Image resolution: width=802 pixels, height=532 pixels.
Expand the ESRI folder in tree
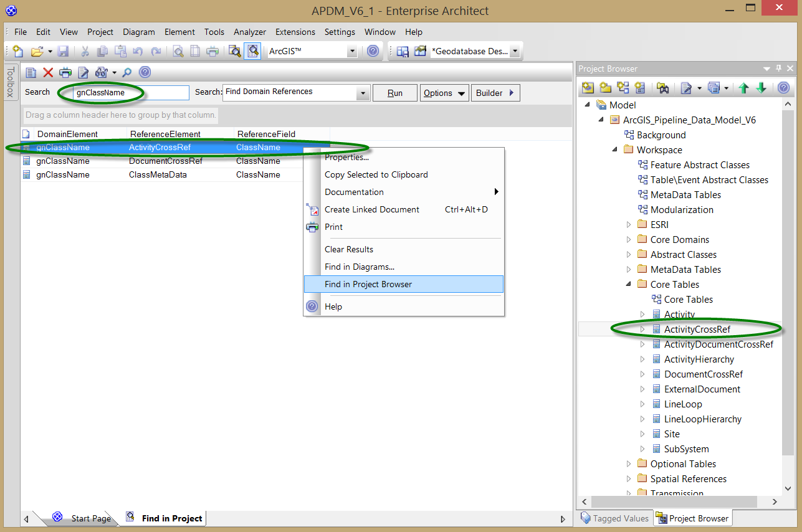click(x=629, y=225)
